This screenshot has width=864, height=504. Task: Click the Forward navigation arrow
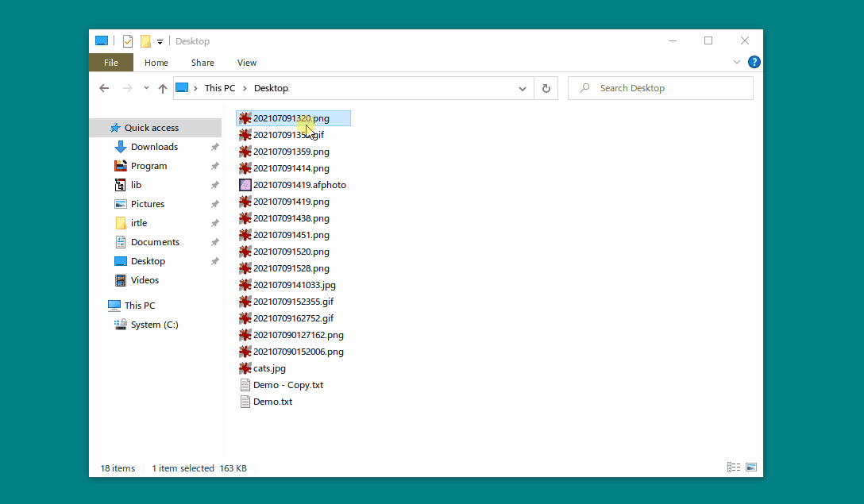point(127,88)
